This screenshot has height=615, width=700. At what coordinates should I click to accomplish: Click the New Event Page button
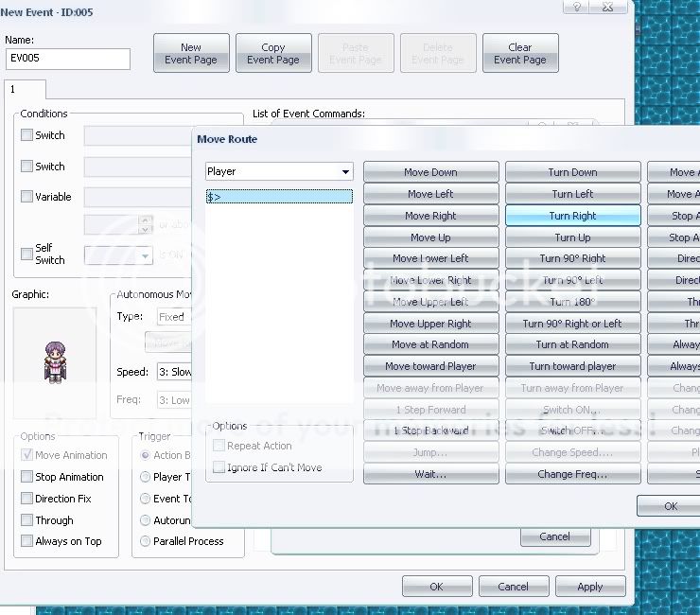coord(191,53)
